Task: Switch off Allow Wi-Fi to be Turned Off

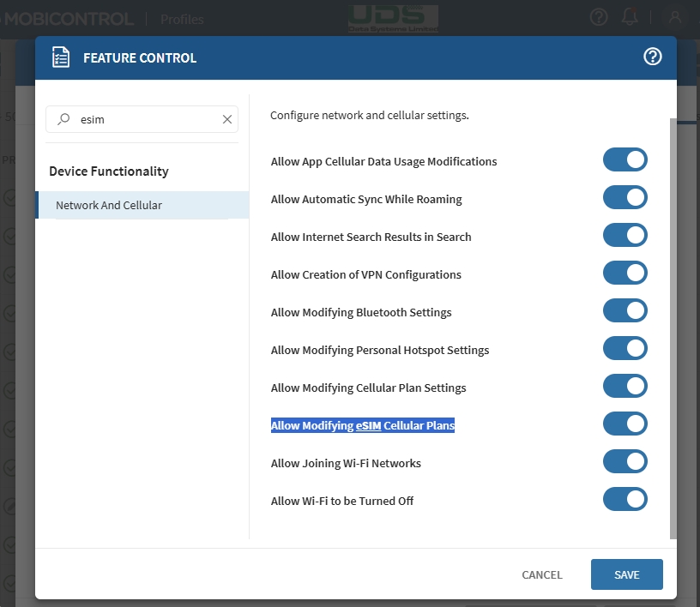Action: click(625, 500)
